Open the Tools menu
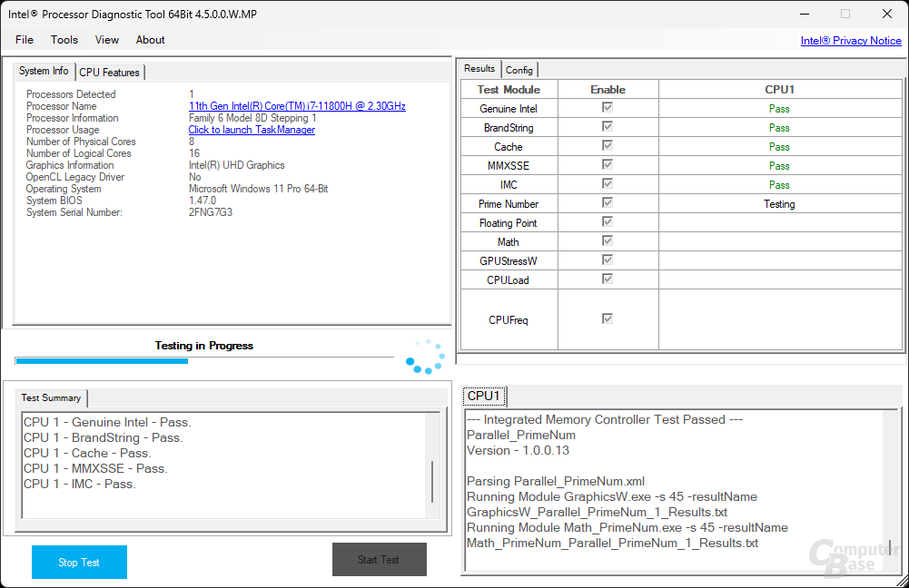The image size is (909, 588). coord(64,40)
